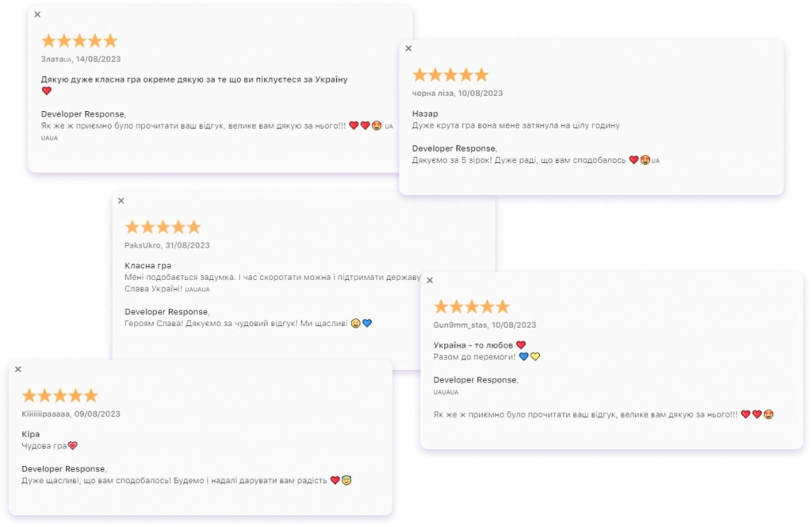Click the red heart under Злата's review text
Image resolution: width=812 pixels, height=527 pixels.
click(x=47, y=90)
